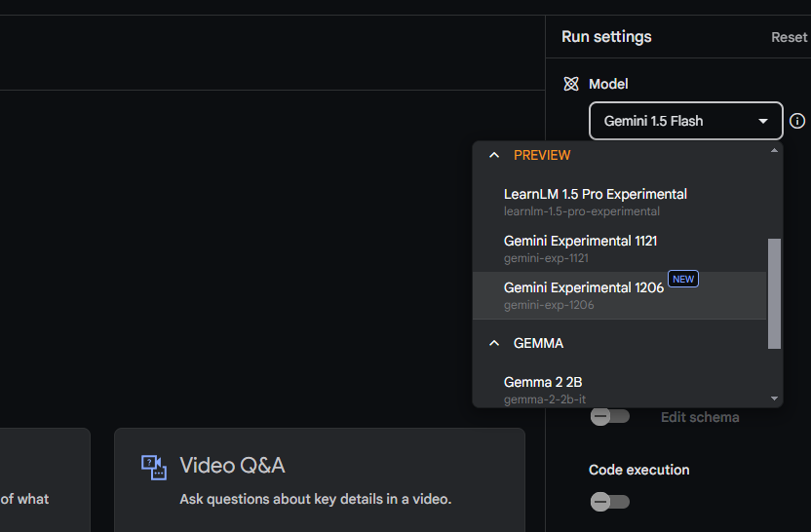Click the model list scroll-up arrow
Screen dimensions: 811x532
click(x=775, y=150)
